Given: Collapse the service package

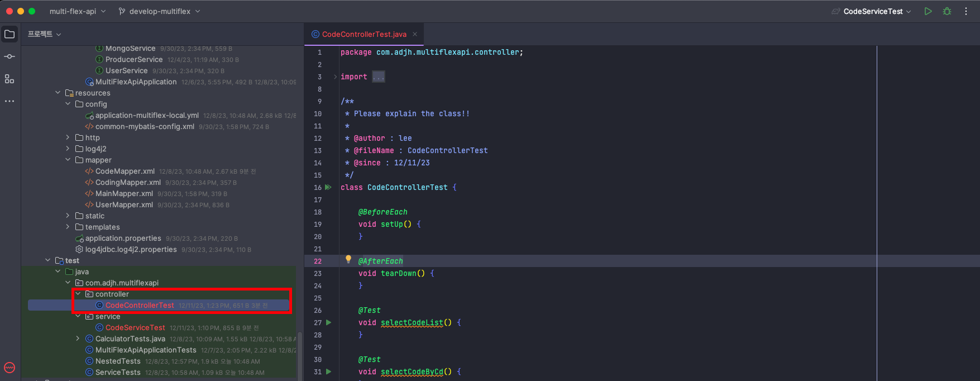Looking at the screenshot, I should pyautogui.click(x=78, y=316).
